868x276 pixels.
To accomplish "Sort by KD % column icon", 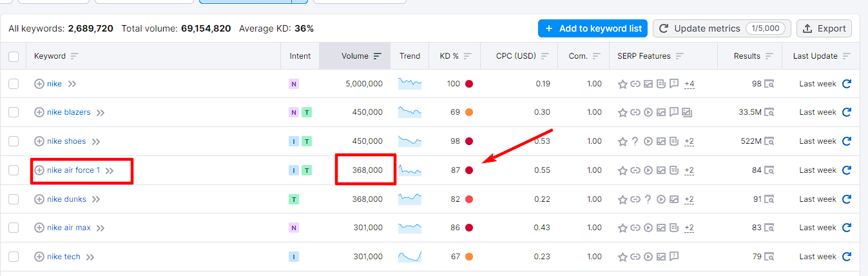I will coord(467,56).
